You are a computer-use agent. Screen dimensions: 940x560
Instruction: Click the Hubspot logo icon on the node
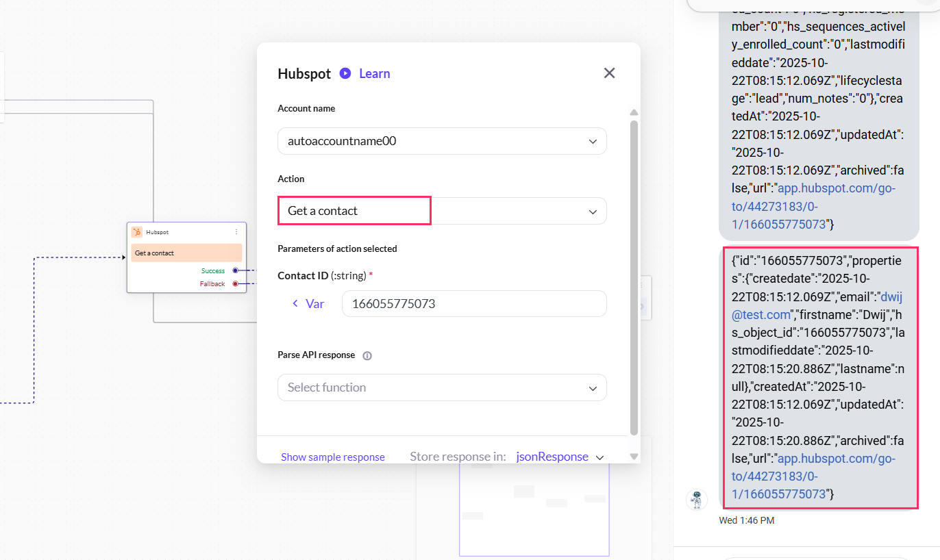(137, 232)
